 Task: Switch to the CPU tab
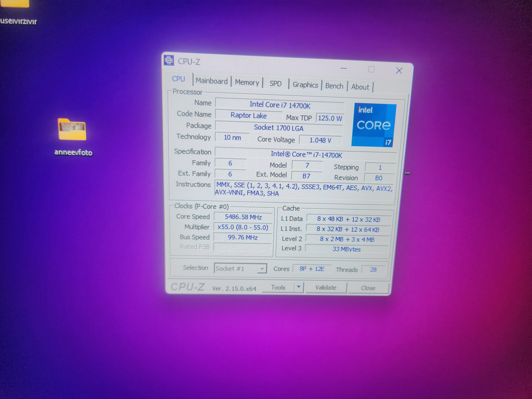click(x=178, y=79)
